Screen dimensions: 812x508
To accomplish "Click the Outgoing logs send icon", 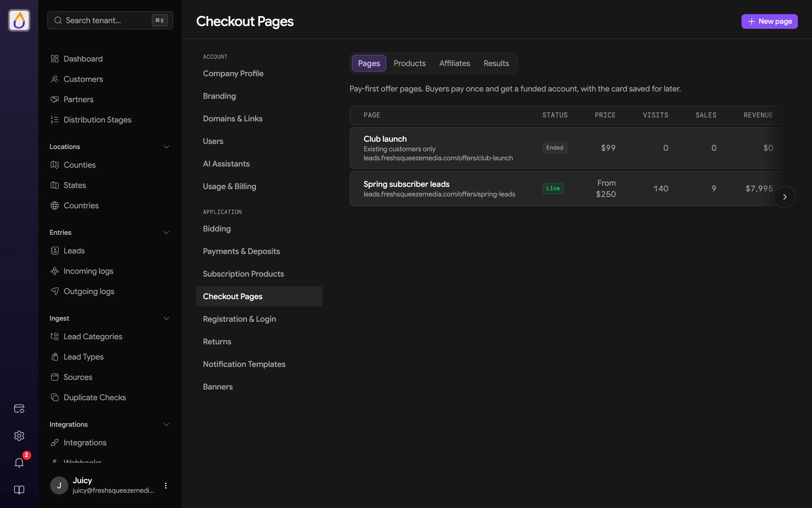I will (54, 291).
